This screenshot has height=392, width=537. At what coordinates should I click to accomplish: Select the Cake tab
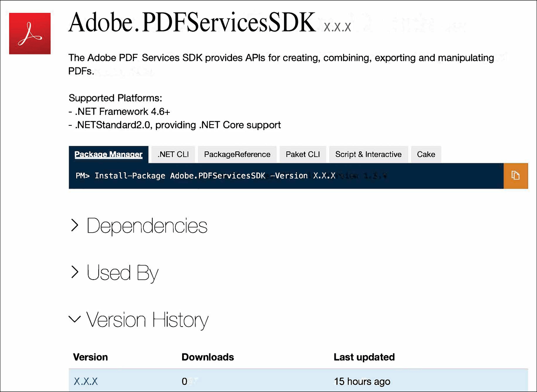[426, 154]
